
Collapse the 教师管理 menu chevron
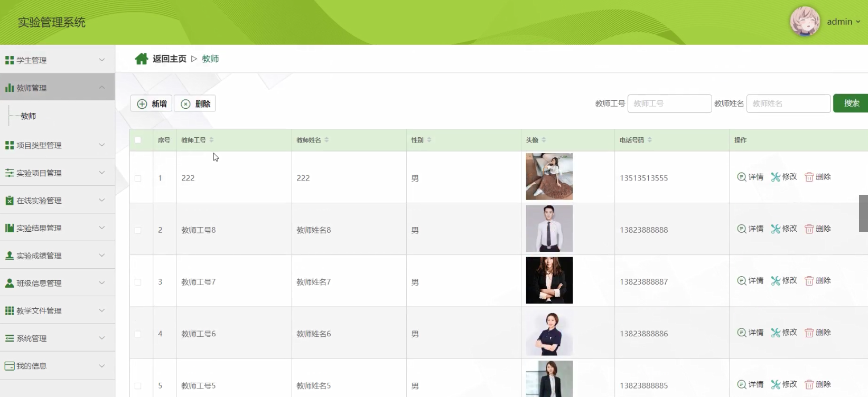tap(102, 87)
